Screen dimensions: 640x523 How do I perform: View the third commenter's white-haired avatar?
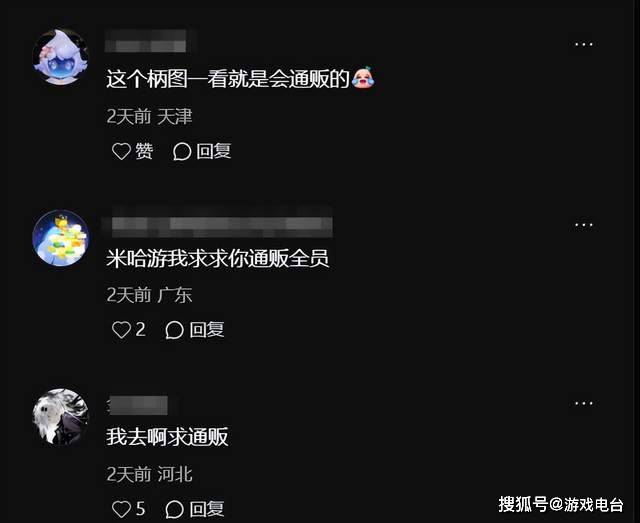[x=61, y=416]
